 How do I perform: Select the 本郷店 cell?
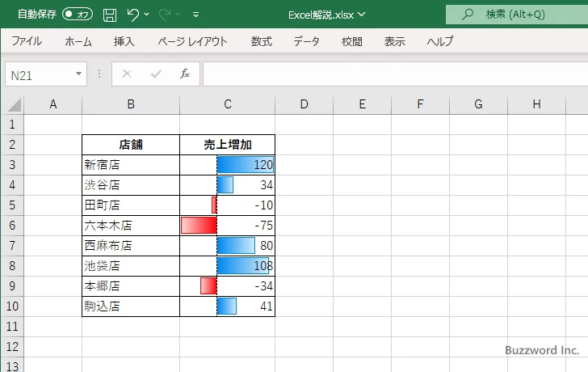(131, 286)
